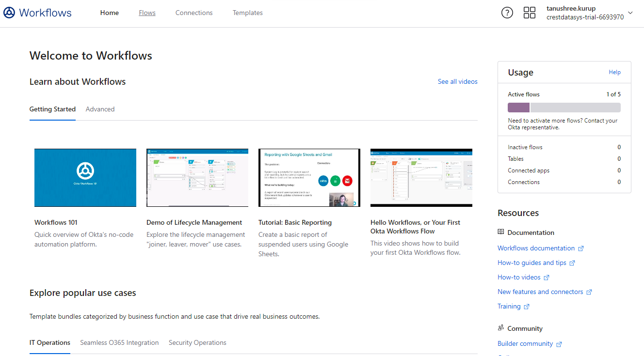Click external link icon beside How-to guides and tips
644x356 pixels.
tap(572, 263)
